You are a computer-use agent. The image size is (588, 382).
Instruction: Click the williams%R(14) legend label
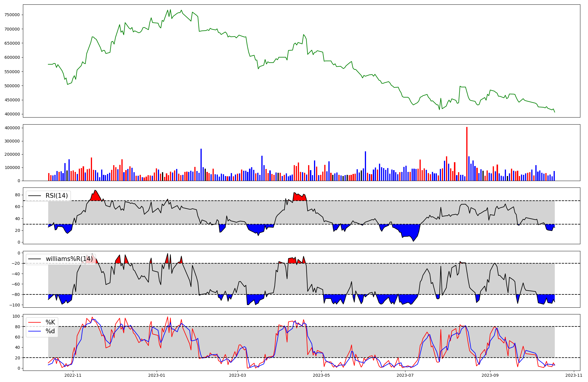69,259
